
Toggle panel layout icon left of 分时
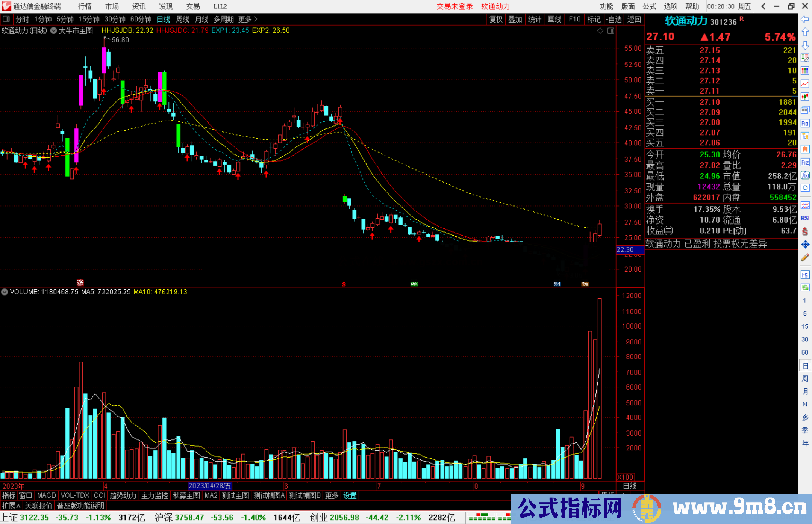pos(6,19)
